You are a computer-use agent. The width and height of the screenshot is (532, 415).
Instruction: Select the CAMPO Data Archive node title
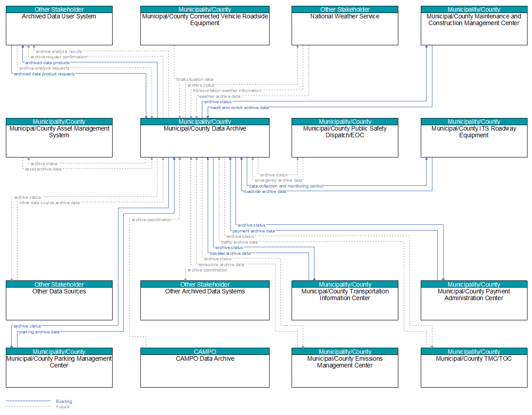pyautogui.click(x=205, y=358)
